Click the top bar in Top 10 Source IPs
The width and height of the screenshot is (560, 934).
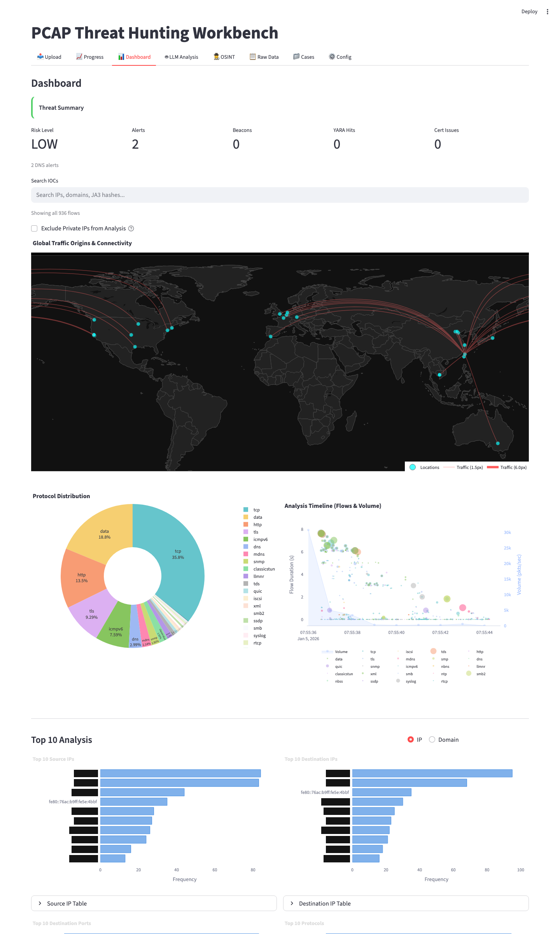180,773
